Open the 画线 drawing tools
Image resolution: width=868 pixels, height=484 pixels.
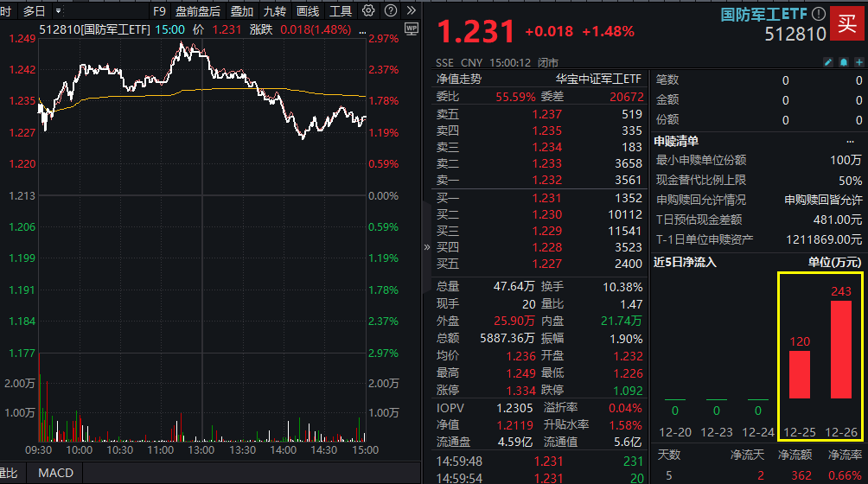point(308,11)
